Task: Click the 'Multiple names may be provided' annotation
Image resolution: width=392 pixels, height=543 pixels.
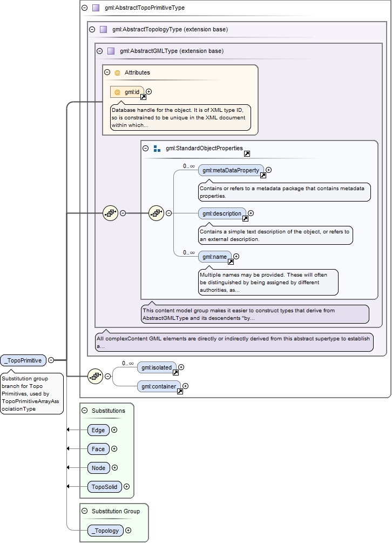Action: point(268,282)
